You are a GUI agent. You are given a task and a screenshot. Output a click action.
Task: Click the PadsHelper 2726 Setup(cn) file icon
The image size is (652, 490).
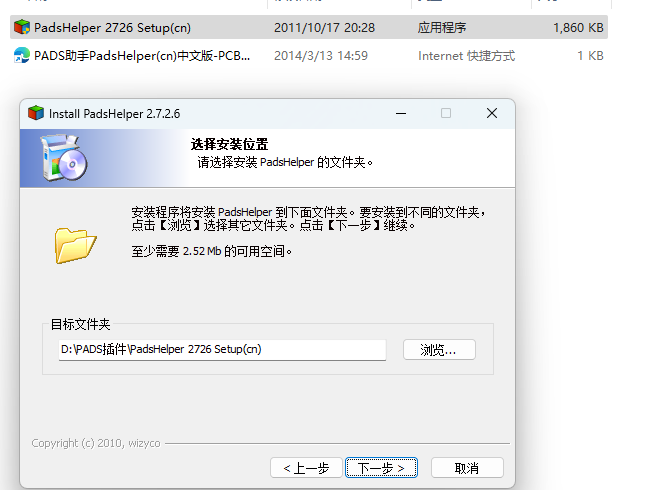coord(22,27)
